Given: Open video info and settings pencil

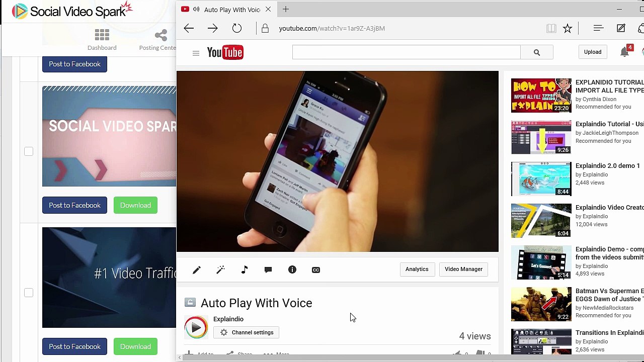Looking at the screenshot, I should (197, 270).
